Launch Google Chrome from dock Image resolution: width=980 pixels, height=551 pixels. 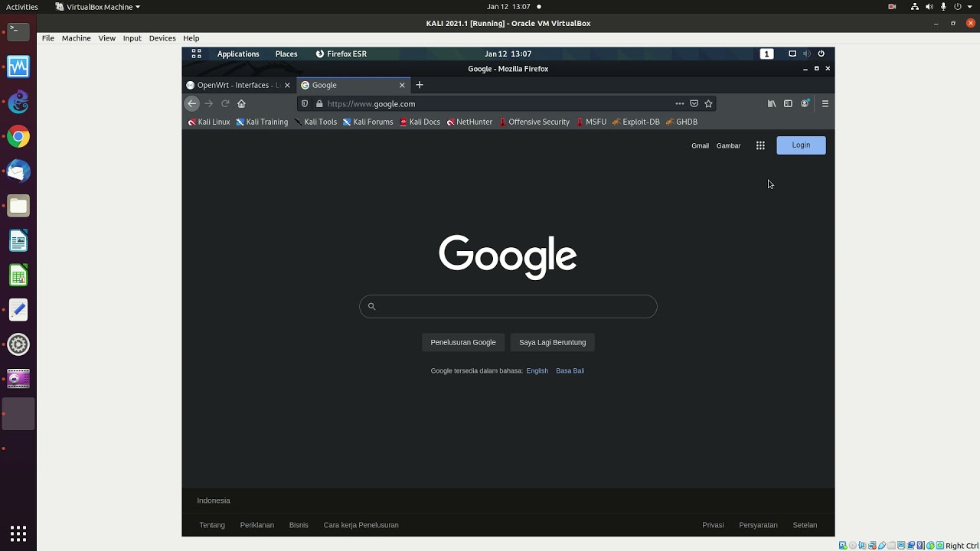pyautogui.click(x=18, y=137)
